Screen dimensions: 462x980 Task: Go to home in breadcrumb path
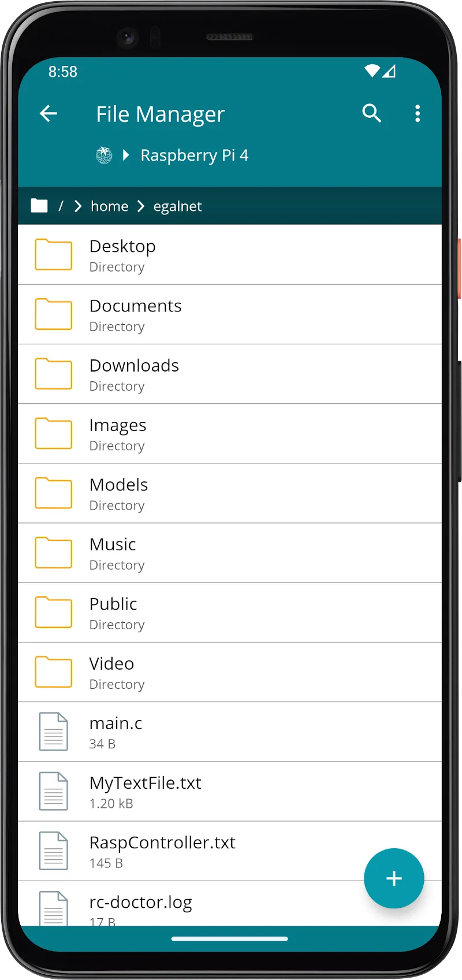[110, 206]
